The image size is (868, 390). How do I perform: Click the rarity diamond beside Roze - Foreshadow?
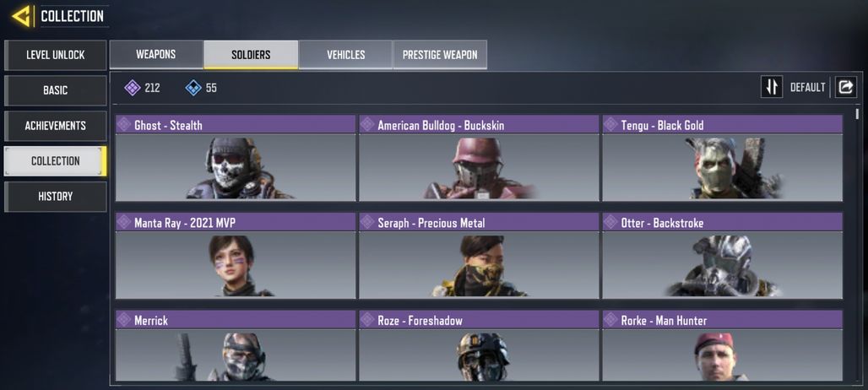pyautogui.click(x=367, y=319)
